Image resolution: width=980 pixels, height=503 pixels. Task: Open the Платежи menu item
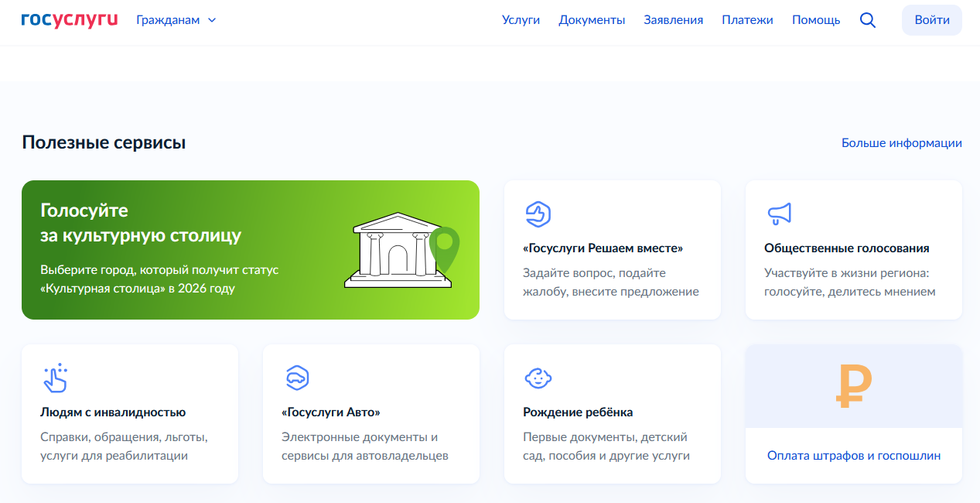click(x=747, y=20)
